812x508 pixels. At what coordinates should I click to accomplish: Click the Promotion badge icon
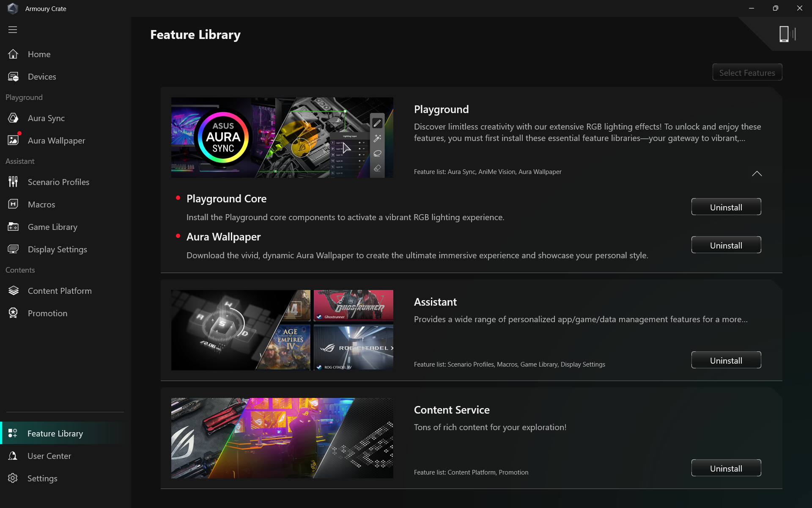[x=13, y=313]
